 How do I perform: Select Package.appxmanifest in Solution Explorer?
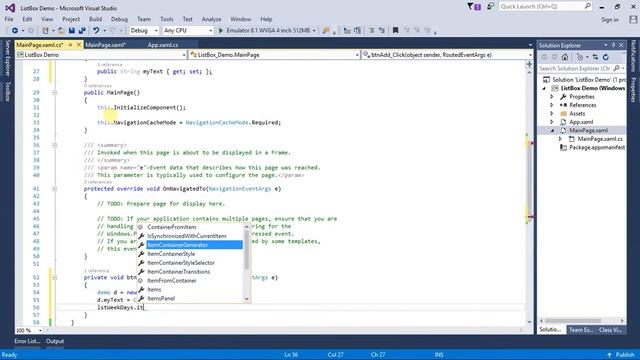click(x=597, y=147)
